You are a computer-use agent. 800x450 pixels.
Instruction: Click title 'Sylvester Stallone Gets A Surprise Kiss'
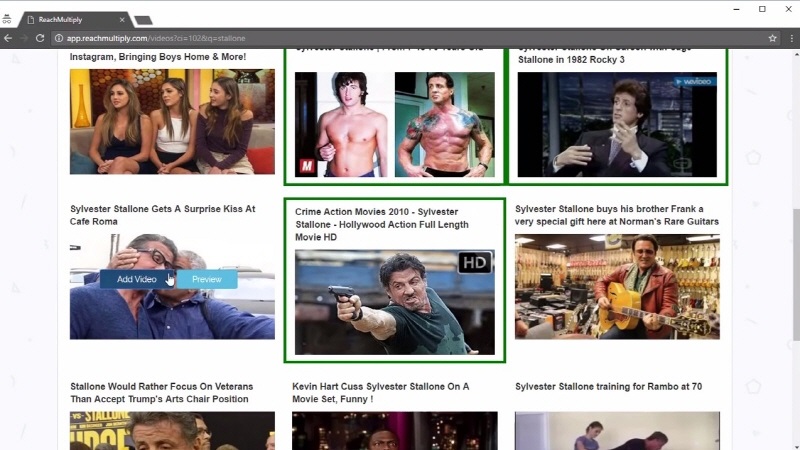[x=163, y=215]
